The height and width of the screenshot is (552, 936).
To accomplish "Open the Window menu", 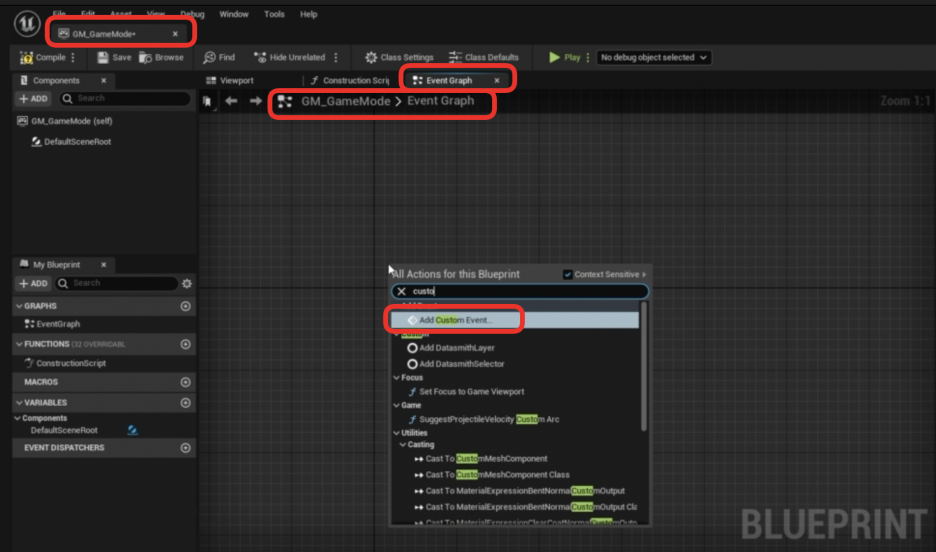I will pyautogui.click(x=233, y=14).
